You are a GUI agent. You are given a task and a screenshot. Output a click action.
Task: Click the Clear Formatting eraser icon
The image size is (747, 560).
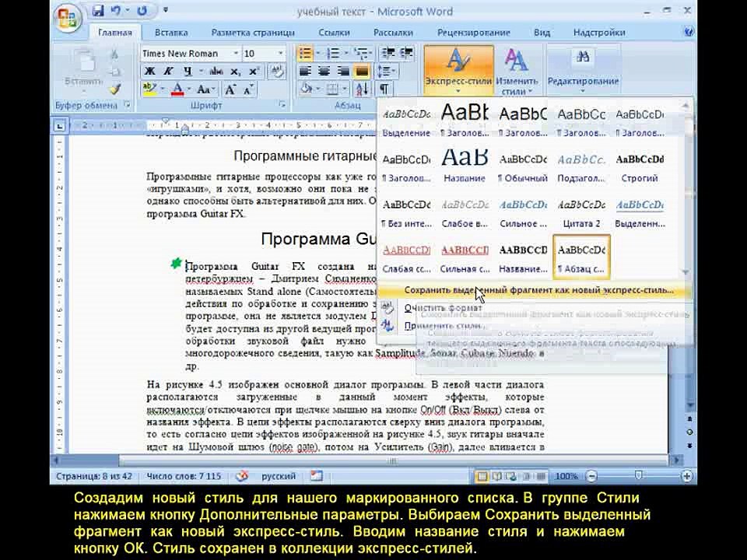[276, 72]
